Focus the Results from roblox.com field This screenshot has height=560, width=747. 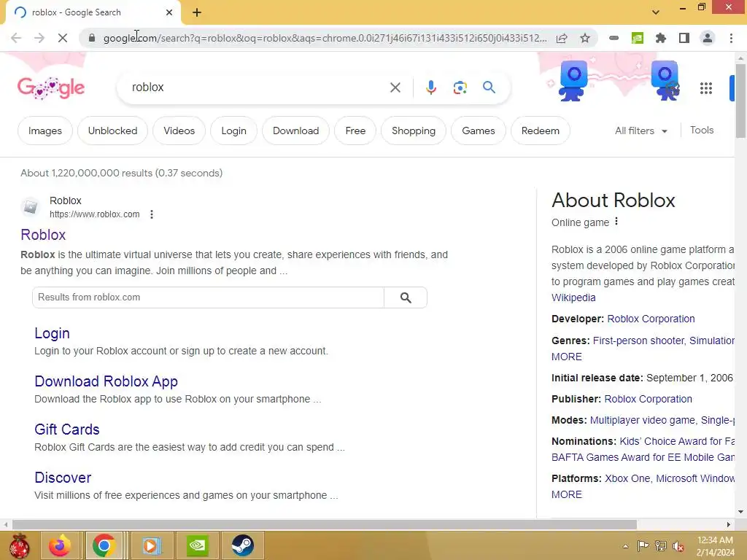[208, 297]
